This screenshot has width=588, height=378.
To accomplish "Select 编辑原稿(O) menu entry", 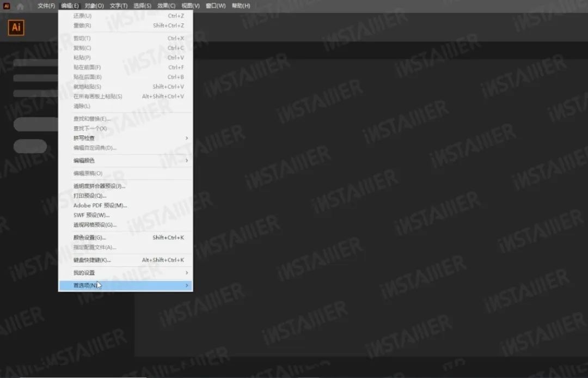I will (126, 173).
